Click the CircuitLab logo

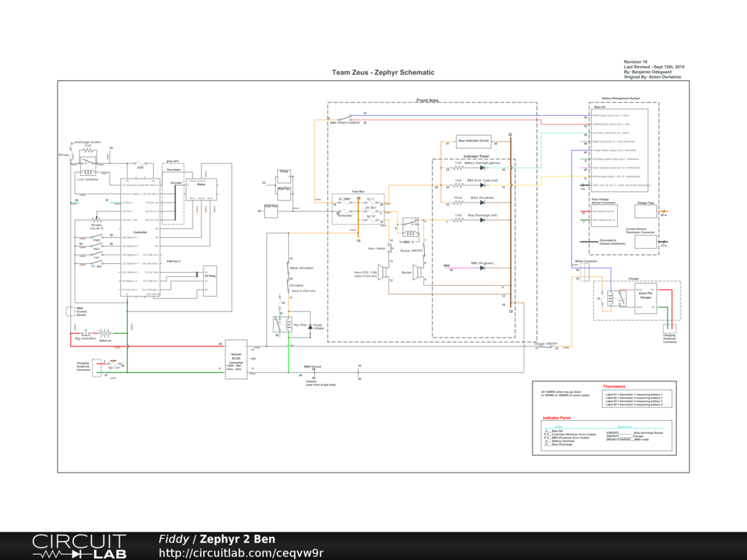click(79, 546)
